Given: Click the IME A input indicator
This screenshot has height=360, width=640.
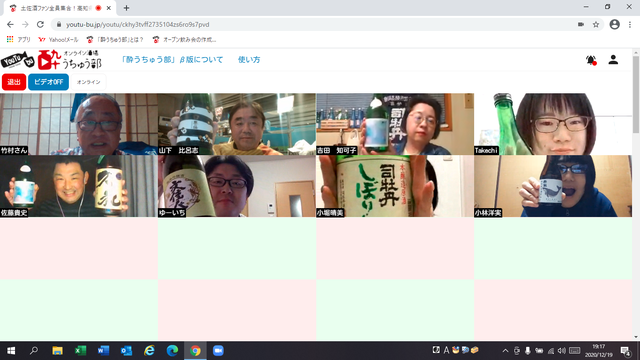Looking at the screenshot, I should pyautogui.click(x=446, y=350).
